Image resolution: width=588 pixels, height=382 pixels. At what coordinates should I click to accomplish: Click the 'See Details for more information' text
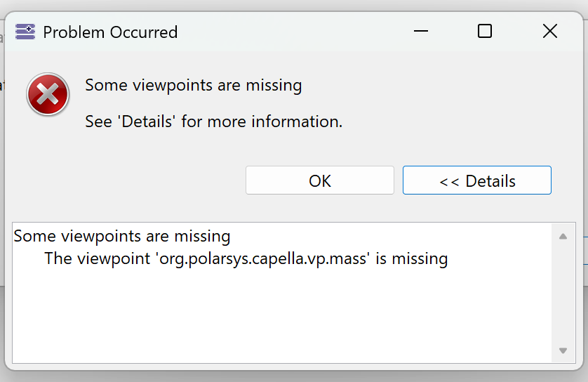click(x=213, y=121)
